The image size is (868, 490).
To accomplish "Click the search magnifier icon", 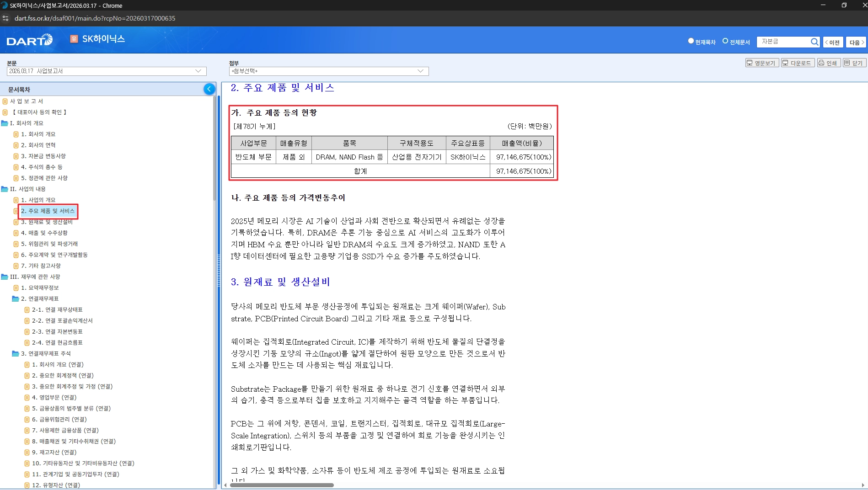I will click(x=814, y=42).
